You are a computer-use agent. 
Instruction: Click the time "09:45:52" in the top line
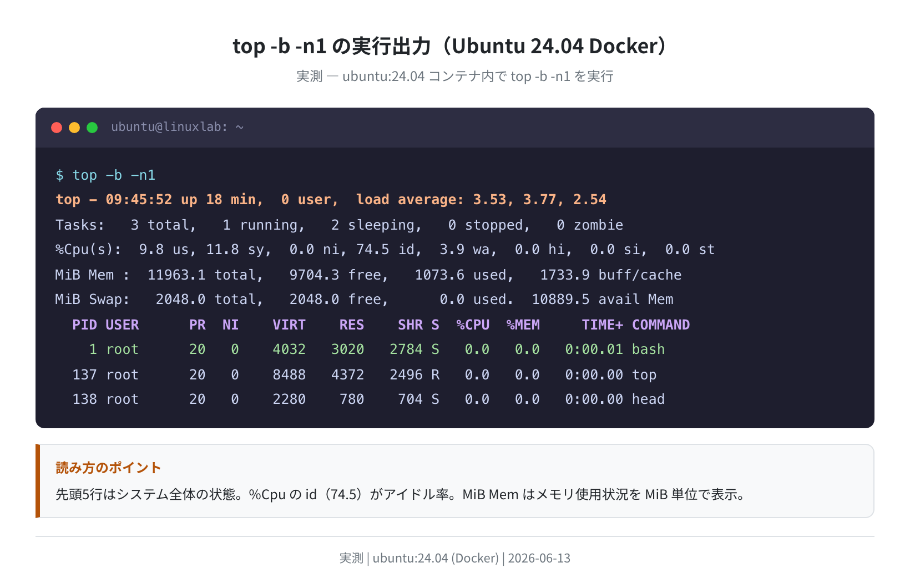point(139,200)
